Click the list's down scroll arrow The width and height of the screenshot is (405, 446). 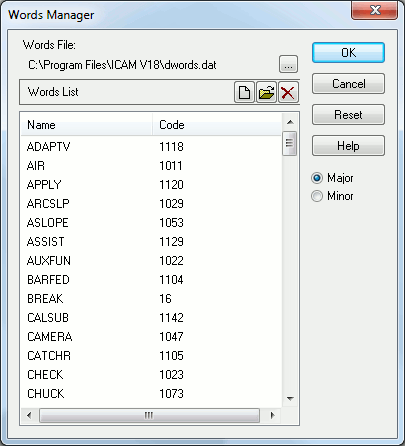click(290, 398)
